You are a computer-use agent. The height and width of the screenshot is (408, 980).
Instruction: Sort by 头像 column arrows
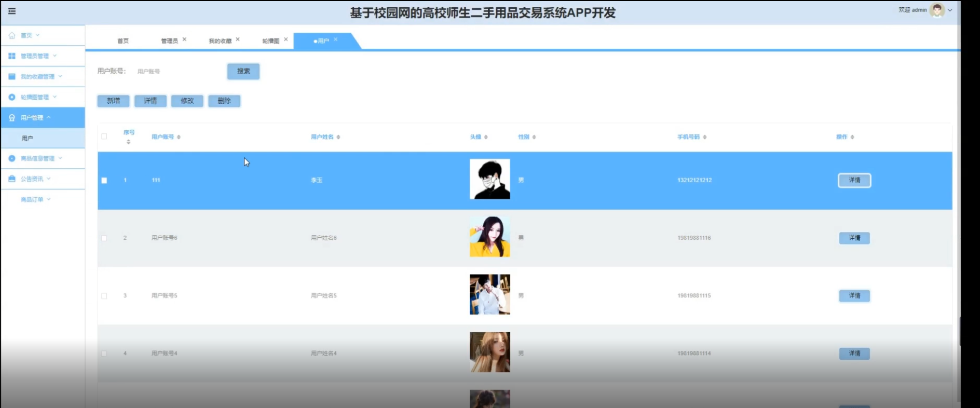[x=486, y=137]
